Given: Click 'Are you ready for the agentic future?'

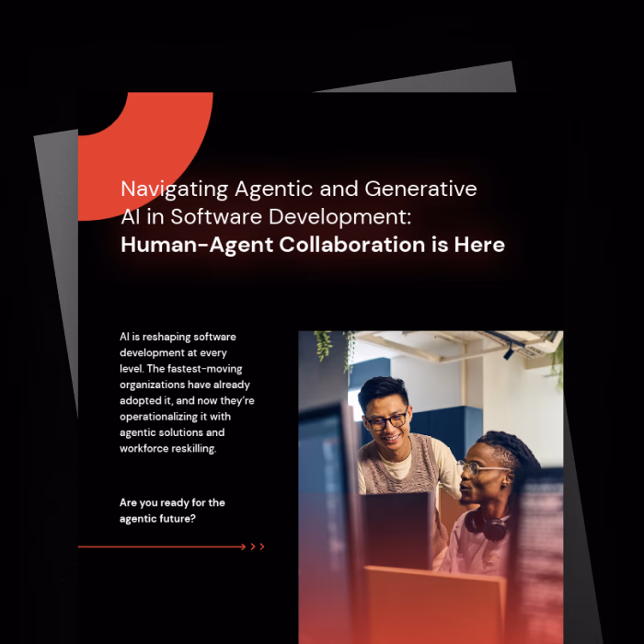Looking at the screenshot, I should pos(172,511).
